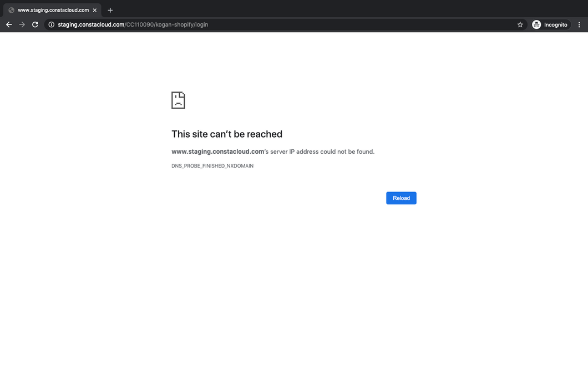Close the www.staging.constacloud.com tab
This screenshot has width=588, height=368.
pos(95,10)
